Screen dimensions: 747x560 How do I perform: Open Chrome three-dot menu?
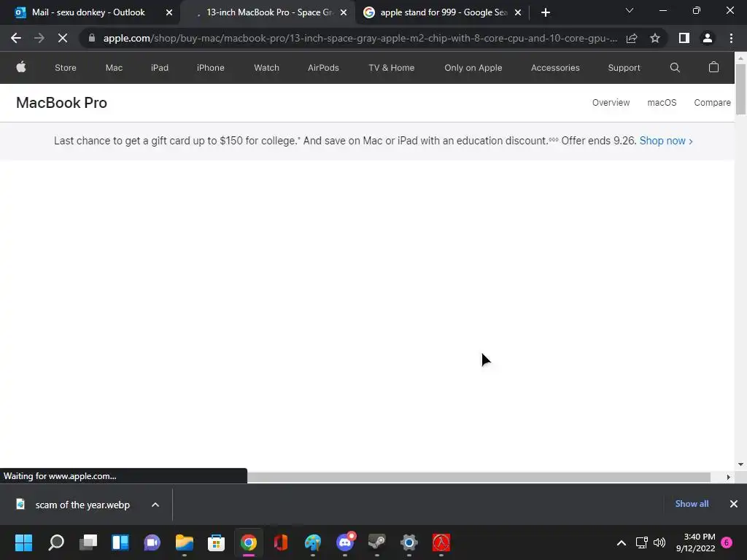click(x=731, y=38)
